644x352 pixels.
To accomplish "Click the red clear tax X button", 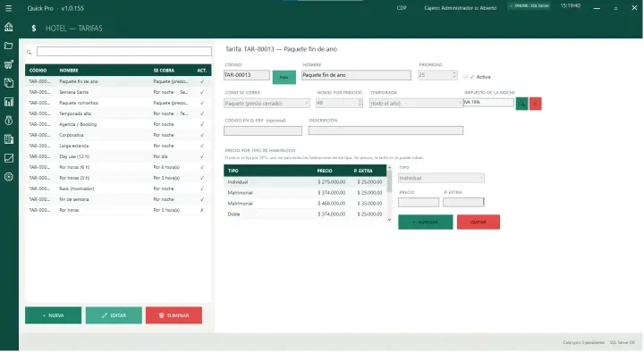I will click(x=535, y=104).
